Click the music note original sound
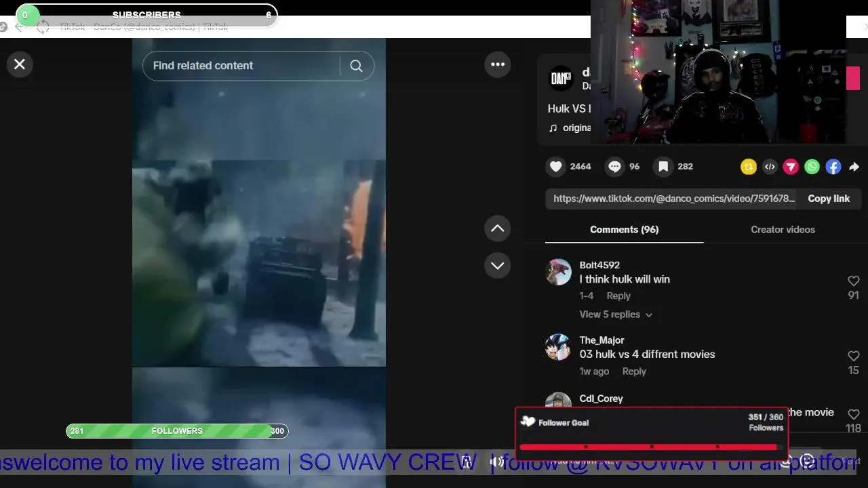868x488 pixels. click(553, 128)
